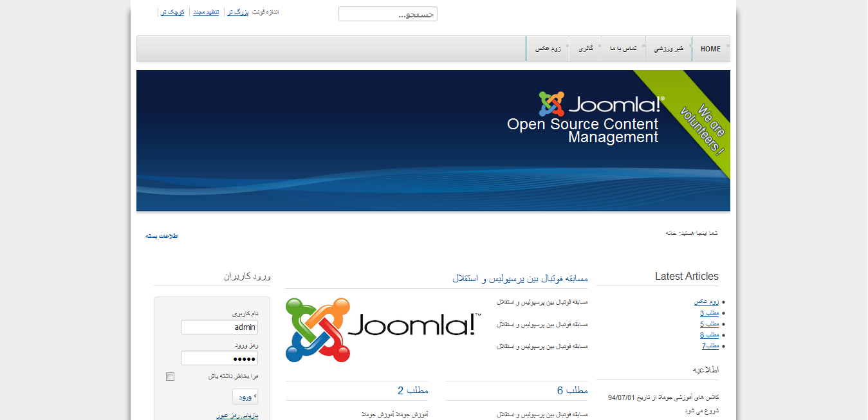Click the بازیابی رمز عبور link

(237, 416)
